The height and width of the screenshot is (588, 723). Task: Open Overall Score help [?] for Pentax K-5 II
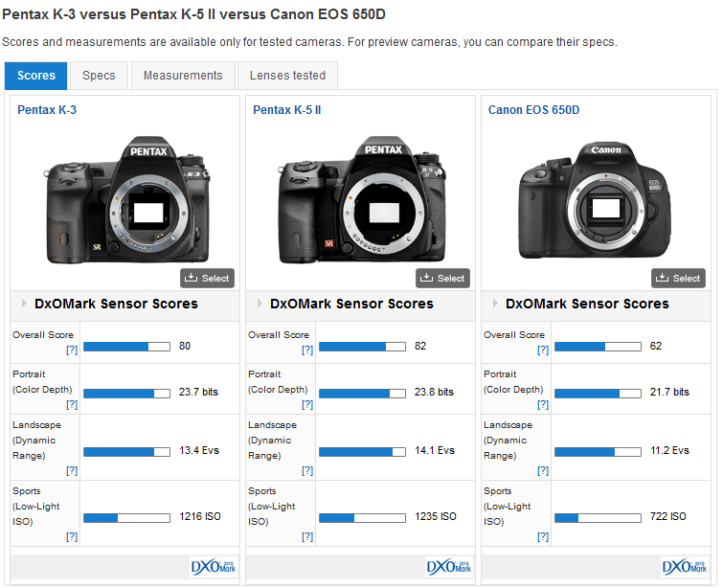[307, 351]
